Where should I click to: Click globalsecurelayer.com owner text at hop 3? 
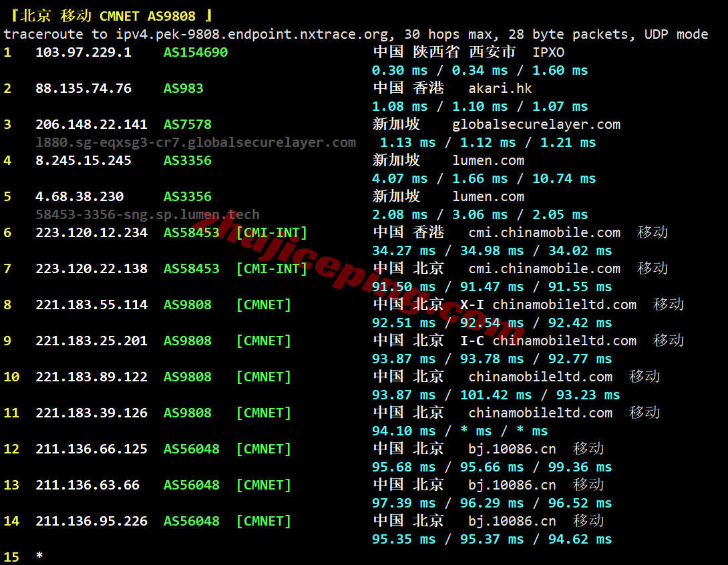coord(536,124)
